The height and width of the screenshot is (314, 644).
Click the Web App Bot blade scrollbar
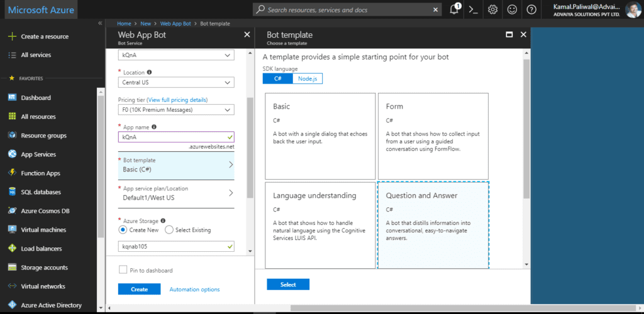point(250,148)
